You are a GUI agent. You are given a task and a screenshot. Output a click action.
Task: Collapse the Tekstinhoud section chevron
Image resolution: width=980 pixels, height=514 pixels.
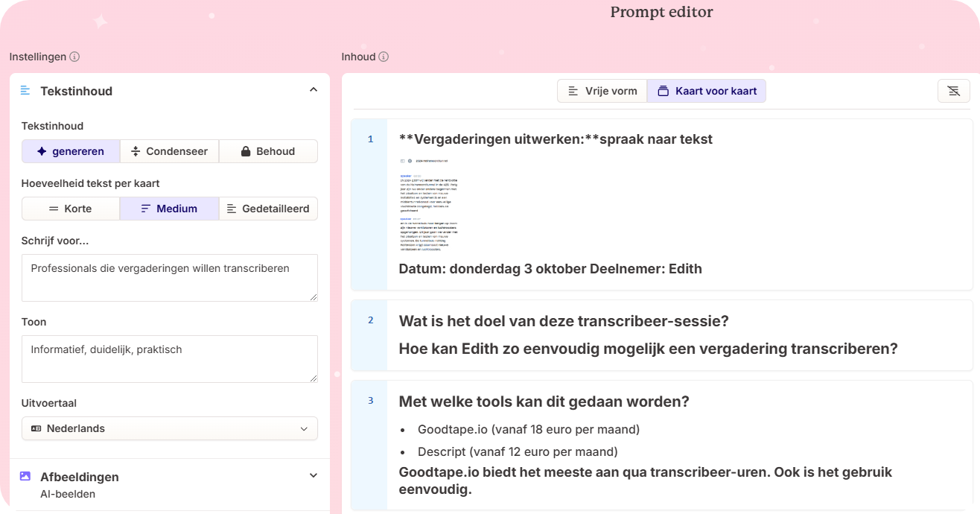coord(314,90)
